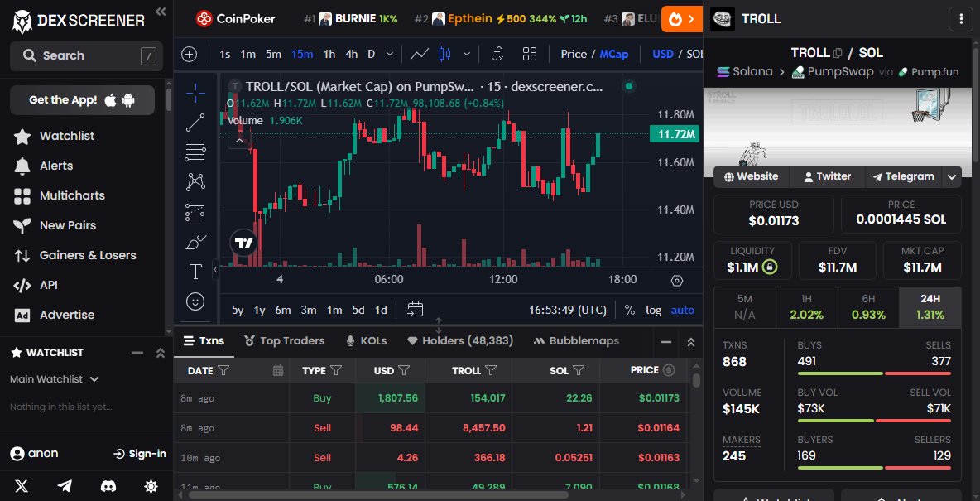Image resolution: width=980 pixels, height=501 pixels.
Task: Open the forecasting and measurement tool
Action: 195,212
